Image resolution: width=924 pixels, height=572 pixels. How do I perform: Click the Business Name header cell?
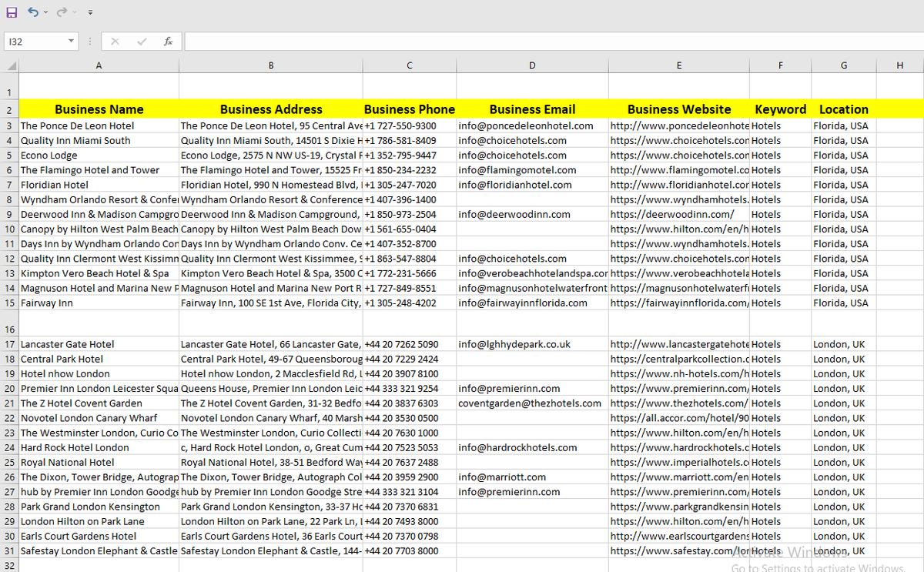point(99,109)
